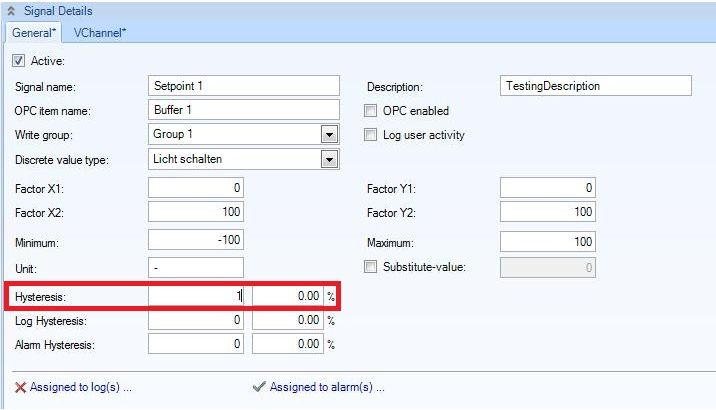Click the OPC item name field
Image resolution: width=716 pixels, height=410 pixels.
tap(244, 110)
